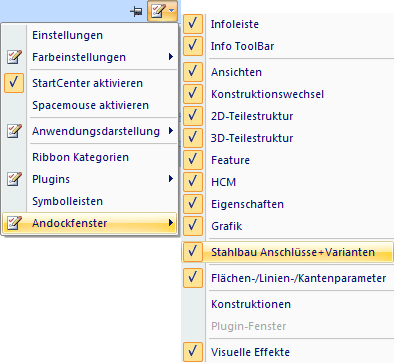Expand the Plugins submenu arrow
394x363 pixels.
pyautogui.click(x=171, y=179)
